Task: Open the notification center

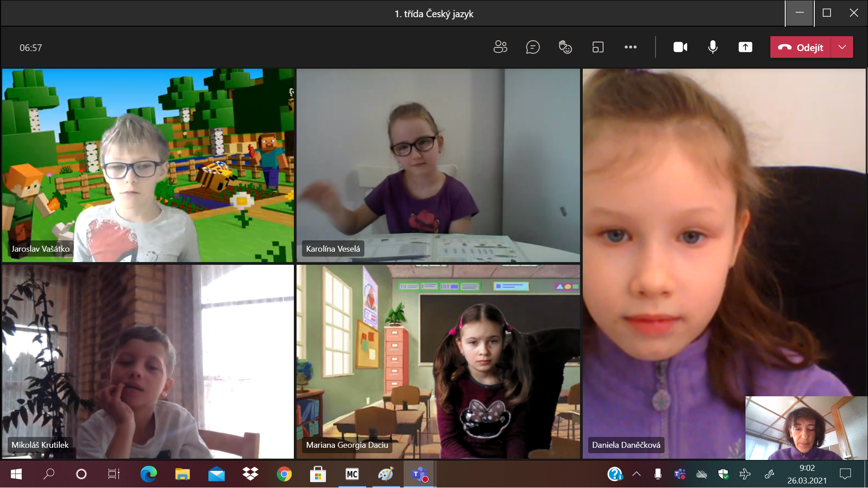Action: point(845,474)
